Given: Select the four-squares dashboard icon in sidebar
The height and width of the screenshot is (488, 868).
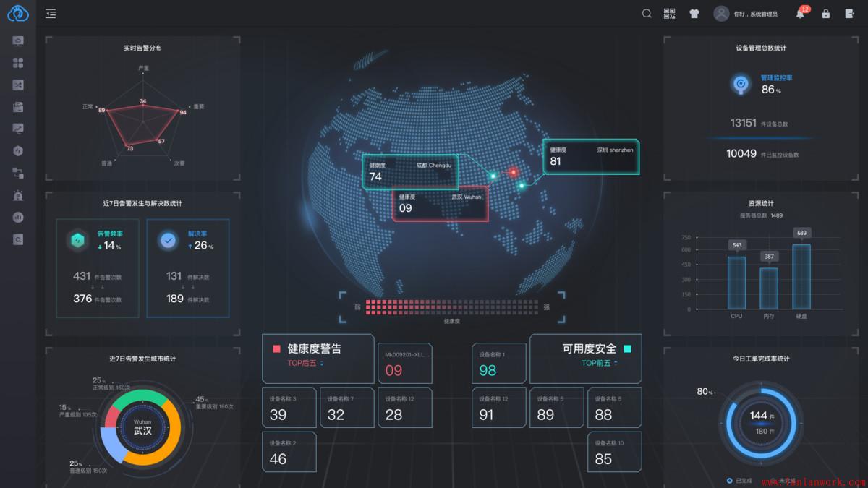Looking at the screenshot, I should (18, 63).
